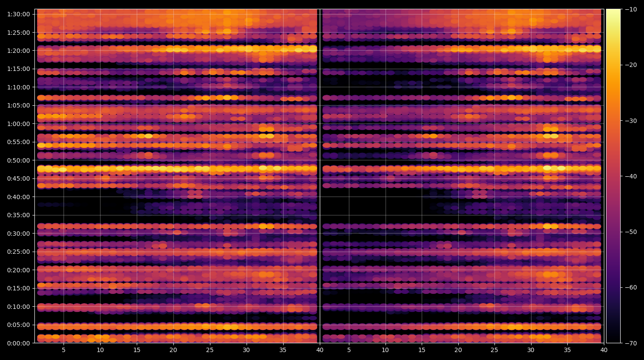Select the 0:40:00 tick label
Viewport: 644px width, 360px height.
[19, 197]
